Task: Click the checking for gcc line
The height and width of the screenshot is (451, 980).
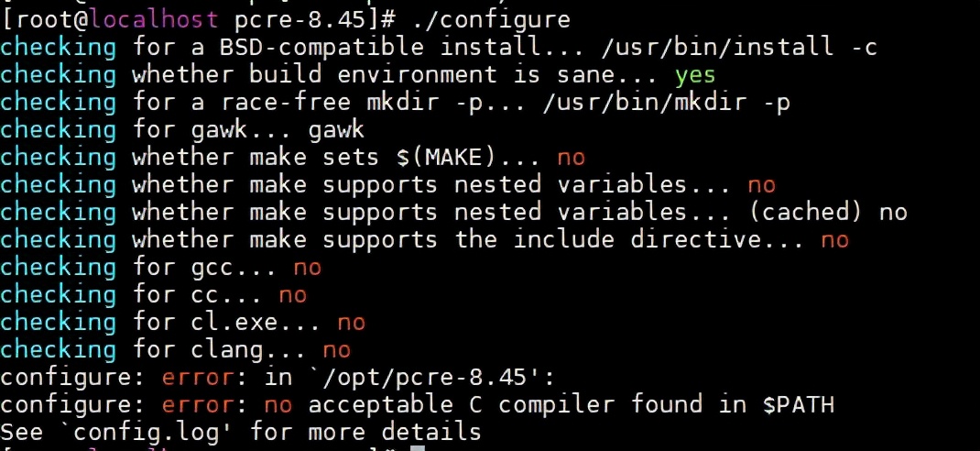Action: (160, 268)
